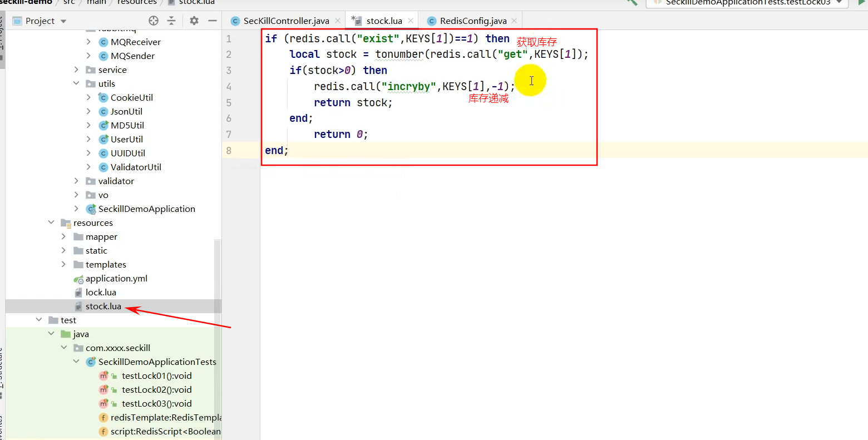This screenshot has height=440, width=868.
Task: Close the stock.lua tab
Action: tap(411, 21)
